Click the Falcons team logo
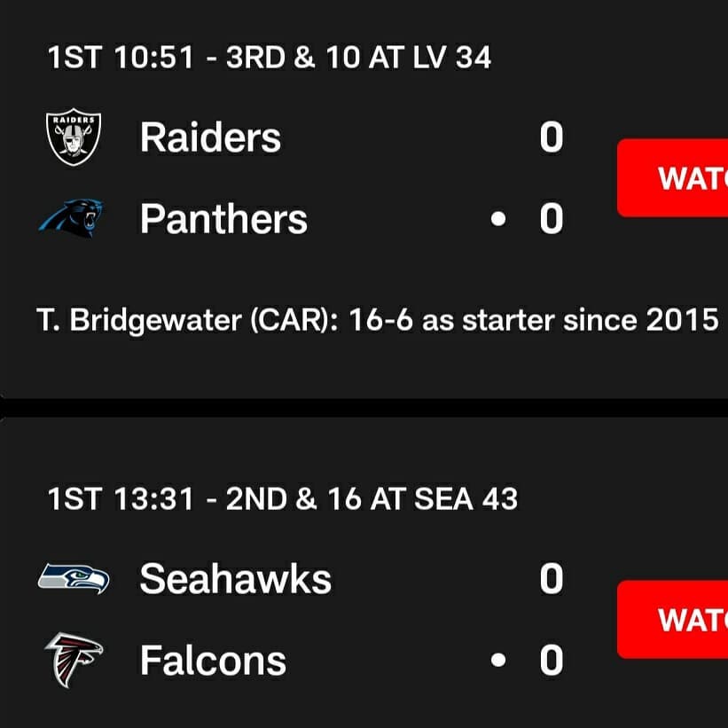 (x=74, y=660)
